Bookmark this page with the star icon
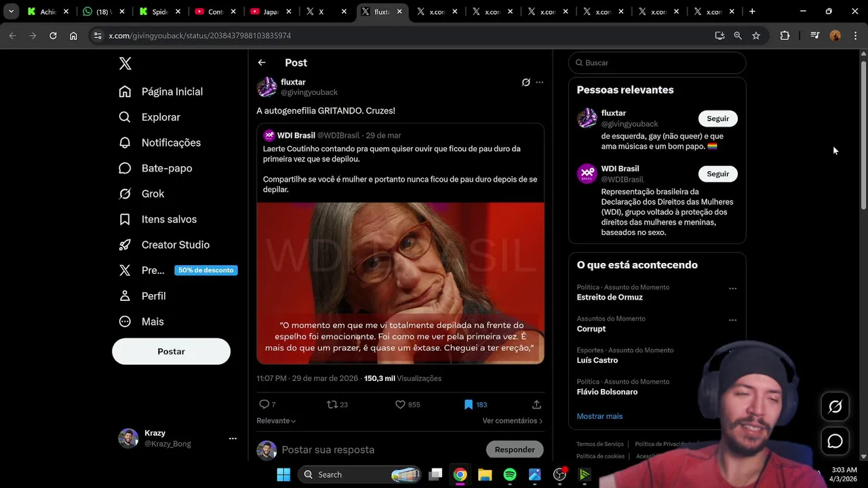 (x=756, y=35)
